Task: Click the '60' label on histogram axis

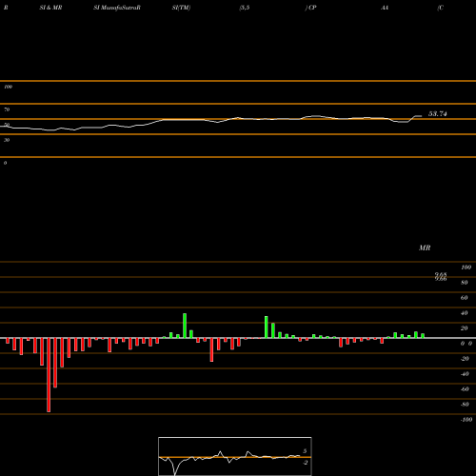Action: tap(465, 298)
